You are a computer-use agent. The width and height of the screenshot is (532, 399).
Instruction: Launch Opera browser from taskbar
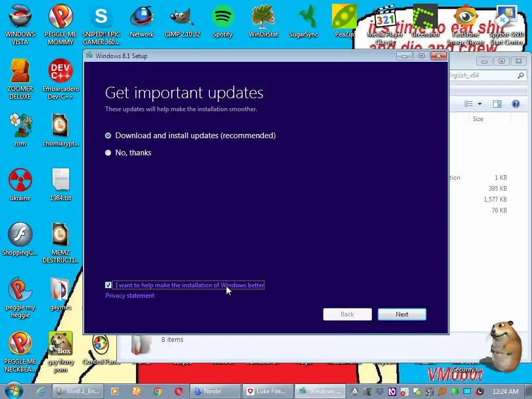click(x=179, y=391)
